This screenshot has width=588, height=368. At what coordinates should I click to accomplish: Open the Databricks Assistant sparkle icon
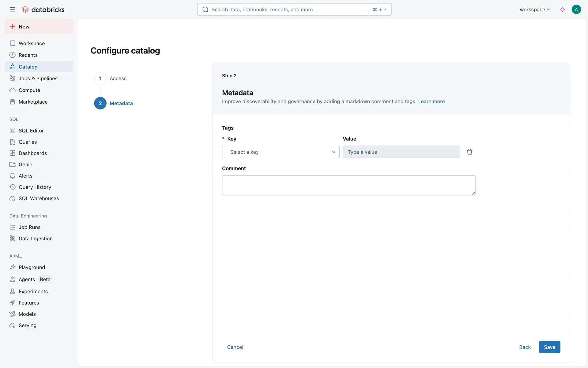562,10
